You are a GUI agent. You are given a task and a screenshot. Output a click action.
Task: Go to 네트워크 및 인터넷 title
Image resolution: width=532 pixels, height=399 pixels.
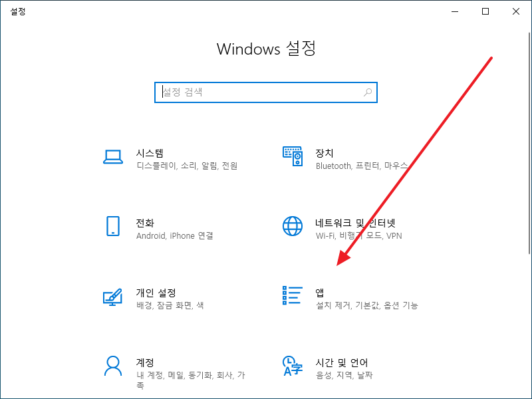355,223
